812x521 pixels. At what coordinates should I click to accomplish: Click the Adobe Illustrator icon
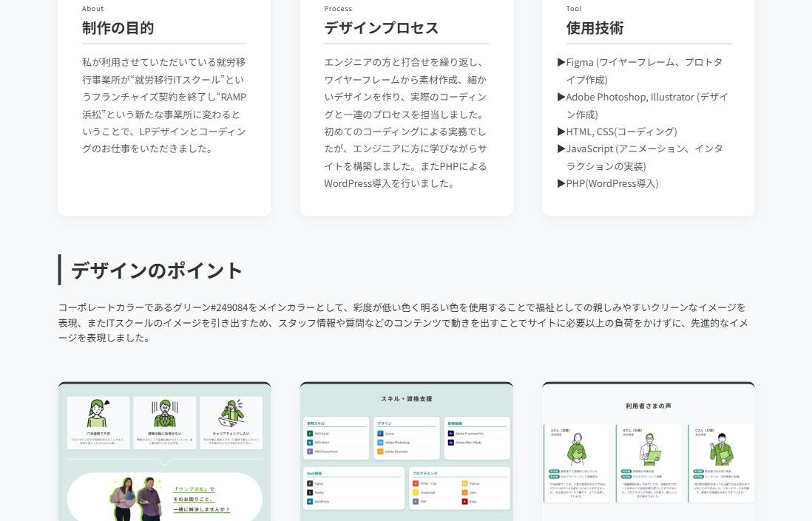pyautogui.click(x=379, y=452)
